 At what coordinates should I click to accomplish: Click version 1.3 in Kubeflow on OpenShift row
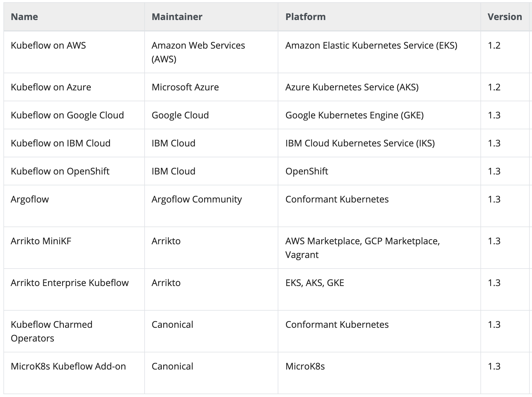click(x=505, y=171)
